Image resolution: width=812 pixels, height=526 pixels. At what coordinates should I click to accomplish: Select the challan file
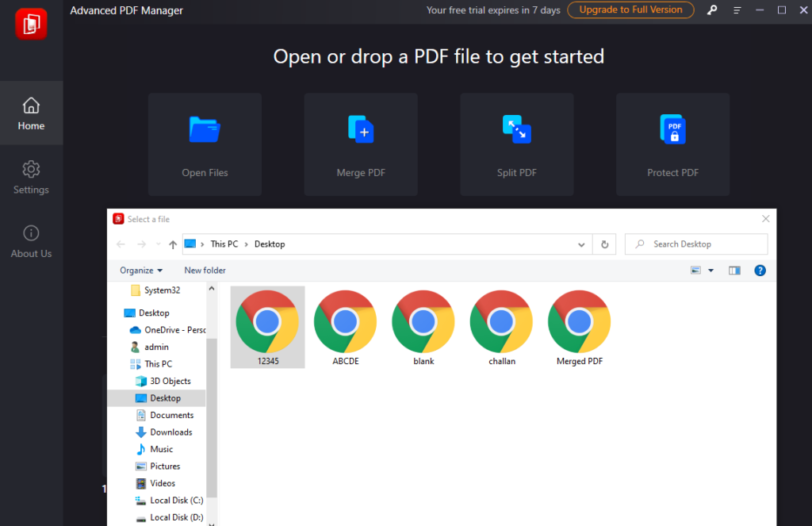pos(502,328)
